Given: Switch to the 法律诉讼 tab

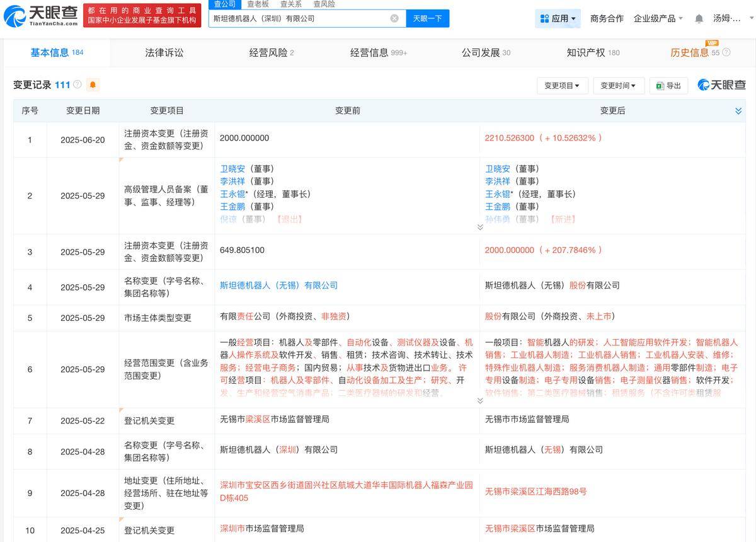Looking at the screenshot, I should click(164, 53).
